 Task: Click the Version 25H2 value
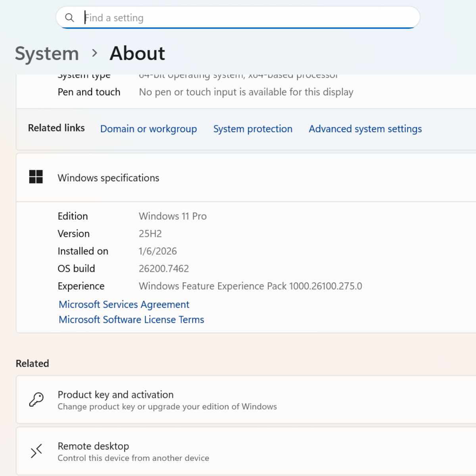pos(150,234)
